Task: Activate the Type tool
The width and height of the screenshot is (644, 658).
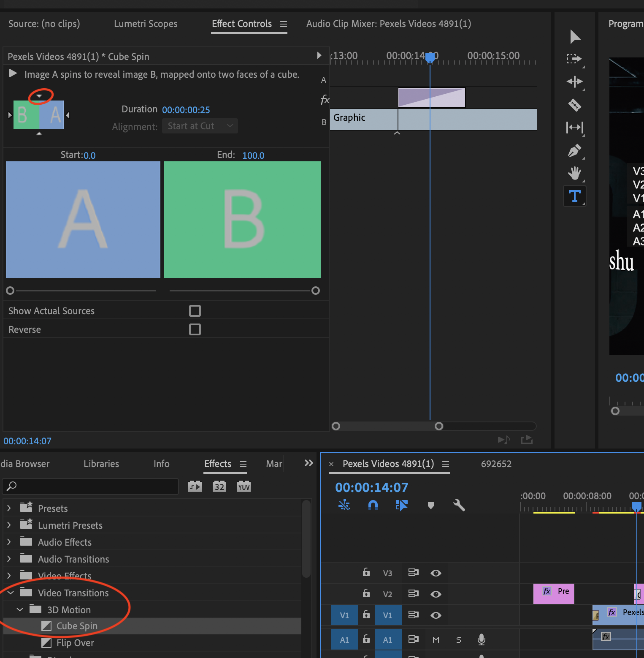Action: coord(574,196)
